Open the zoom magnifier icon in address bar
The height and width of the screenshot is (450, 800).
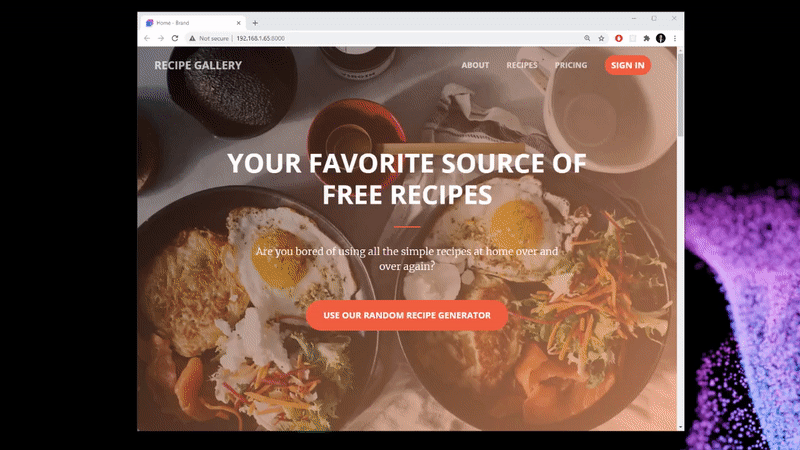click(587, 38)
